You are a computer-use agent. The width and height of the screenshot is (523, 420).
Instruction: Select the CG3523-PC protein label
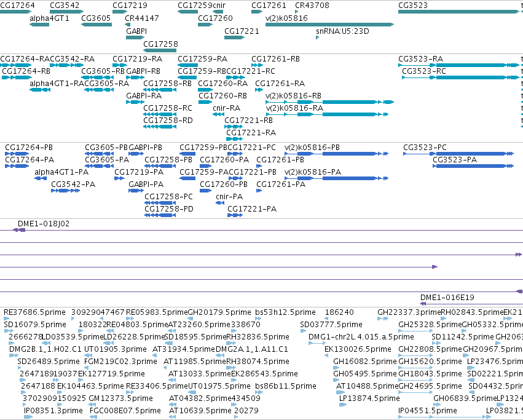(425, 148)
